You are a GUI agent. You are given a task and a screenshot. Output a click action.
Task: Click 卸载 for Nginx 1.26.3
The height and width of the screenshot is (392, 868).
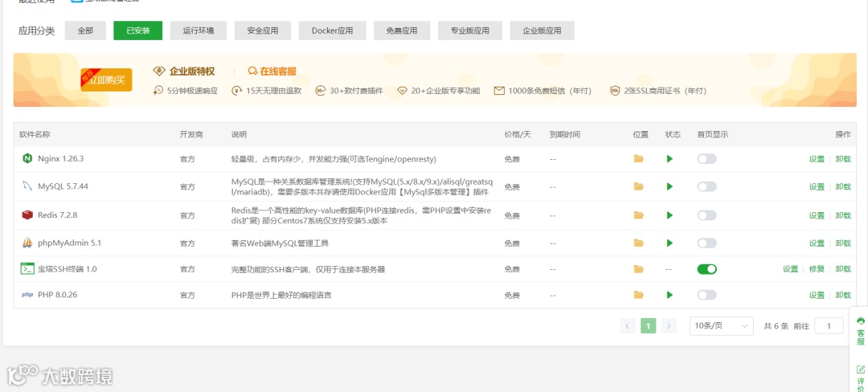pyautogui.click(x=843, y=159)
